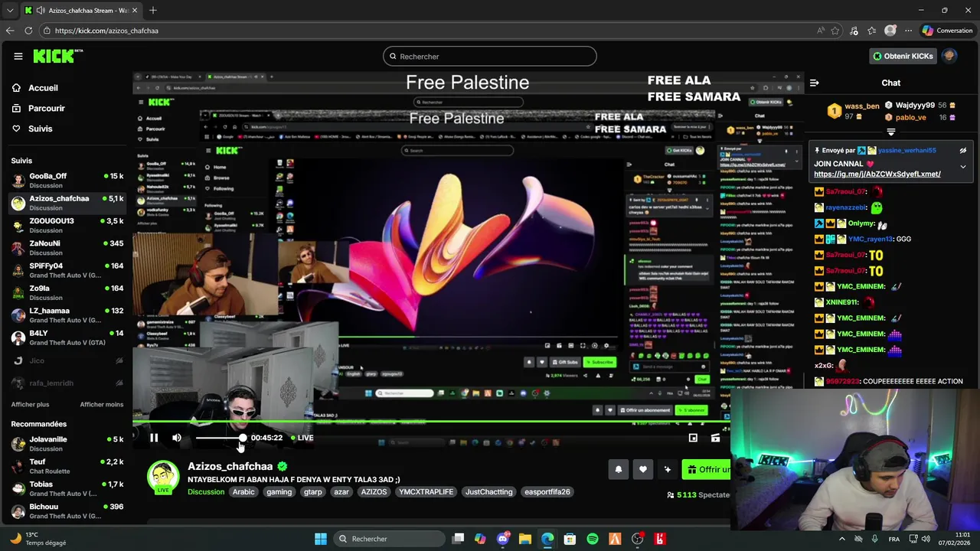Open ZGOUGOU13 channel in the sidebar

67,225
